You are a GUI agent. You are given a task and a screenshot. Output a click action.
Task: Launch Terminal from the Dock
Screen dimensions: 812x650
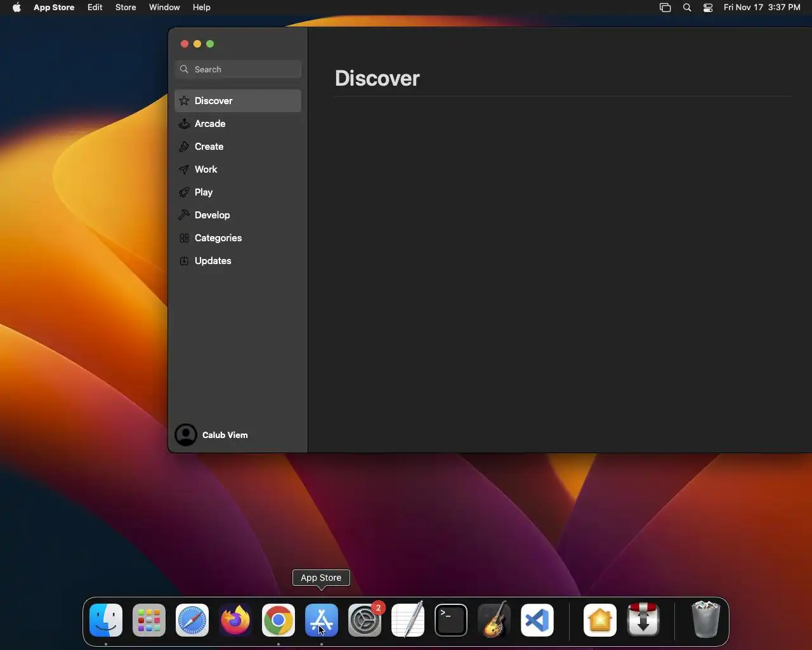click(x=451, y=620)
